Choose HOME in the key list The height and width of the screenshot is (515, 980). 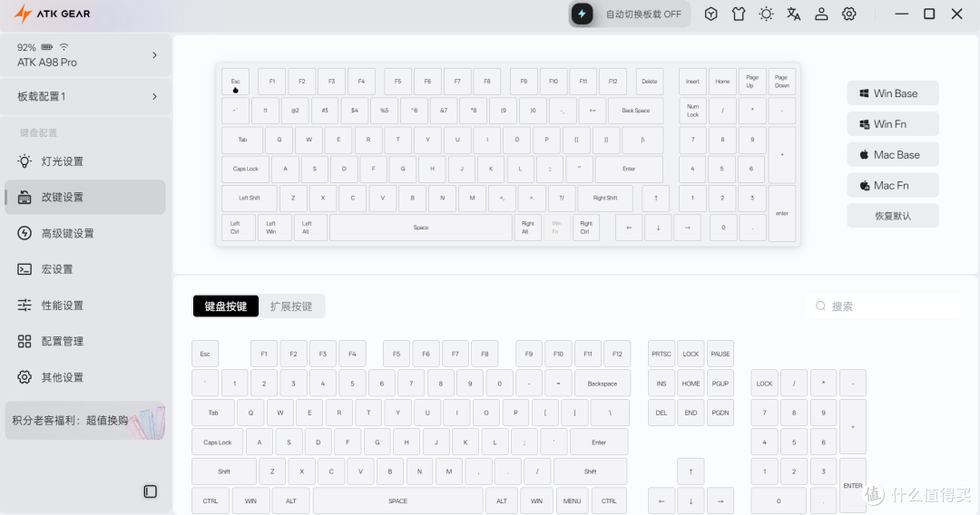coord(691,384)
